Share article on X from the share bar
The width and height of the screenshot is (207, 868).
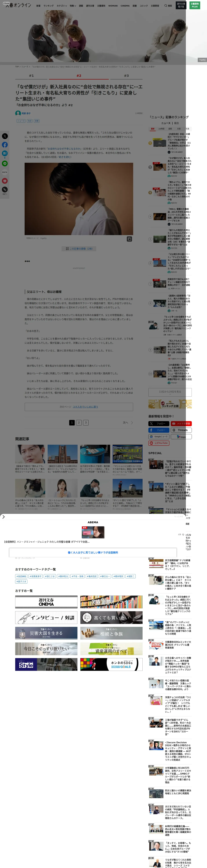click(5, 136)
